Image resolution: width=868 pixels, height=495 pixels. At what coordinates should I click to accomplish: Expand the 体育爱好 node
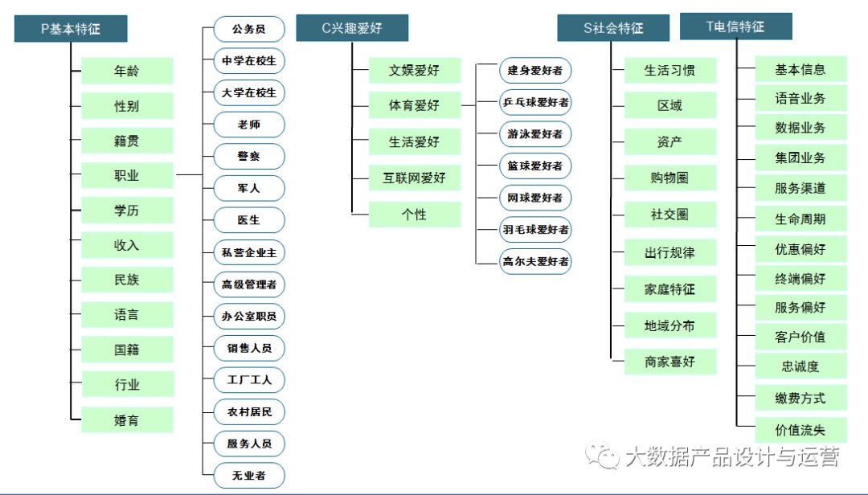click(x=414, y=105)
